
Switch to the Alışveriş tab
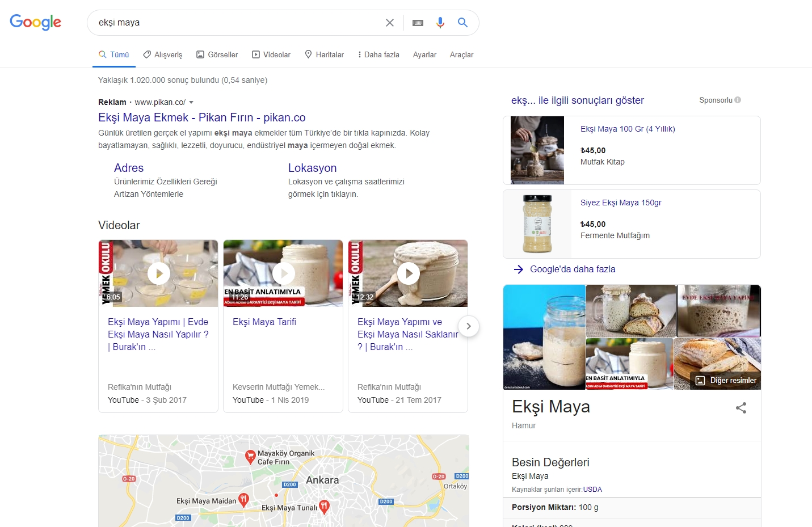point(163,54)
